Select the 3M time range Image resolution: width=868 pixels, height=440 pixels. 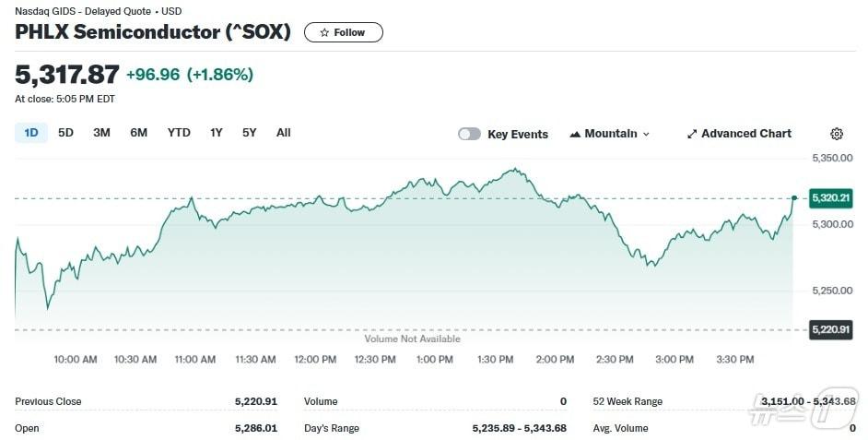click(x=101, y=133)
